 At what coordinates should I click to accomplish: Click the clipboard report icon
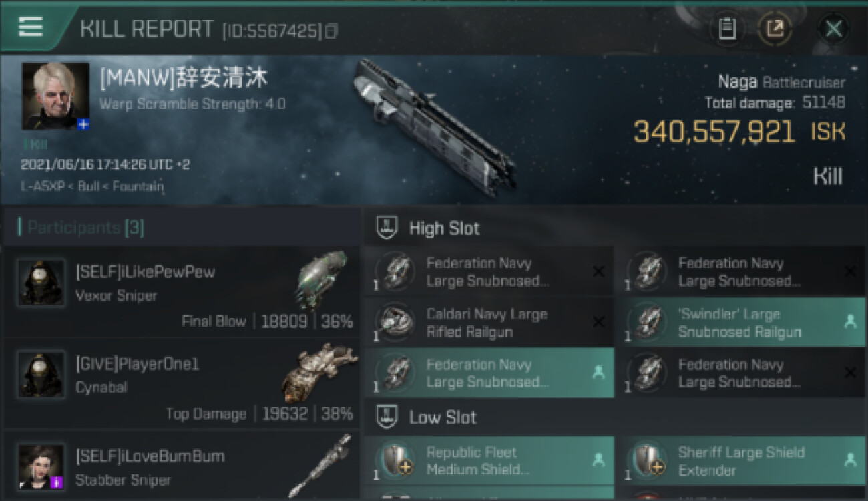728,29
